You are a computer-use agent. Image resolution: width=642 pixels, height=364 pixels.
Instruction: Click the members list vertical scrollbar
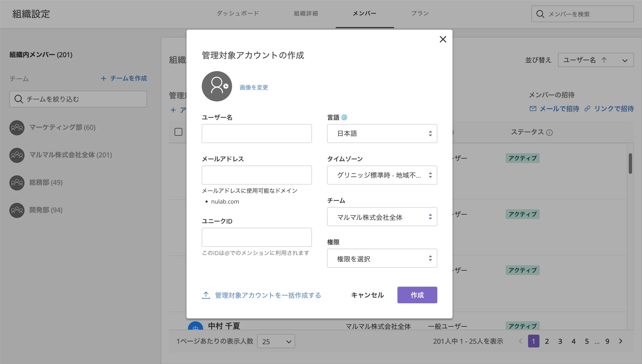pos(630,164)
